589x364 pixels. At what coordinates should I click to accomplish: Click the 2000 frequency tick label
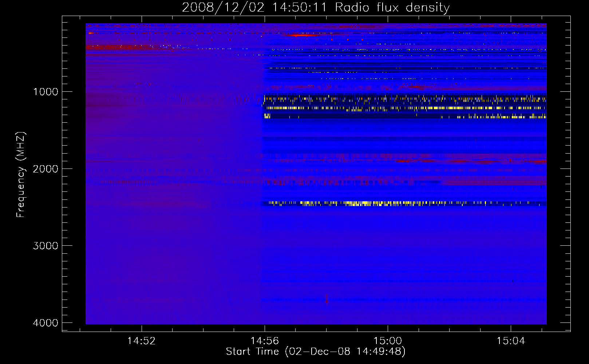click(46, 169)
